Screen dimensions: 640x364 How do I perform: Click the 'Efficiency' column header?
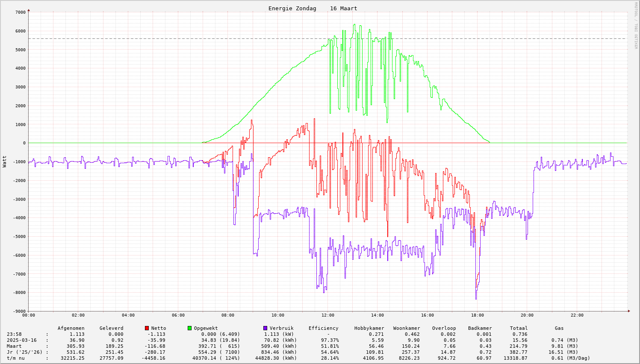click(x=323, y=328)
